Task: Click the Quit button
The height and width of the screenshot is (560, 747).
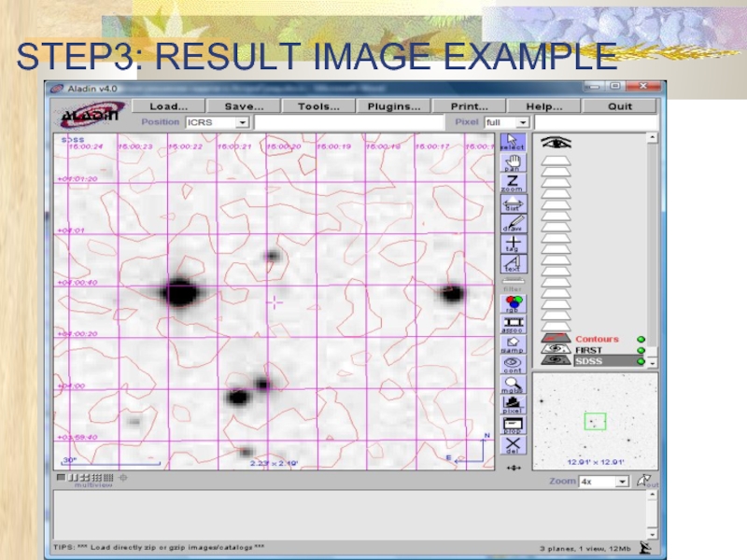Action: point(620,106)
